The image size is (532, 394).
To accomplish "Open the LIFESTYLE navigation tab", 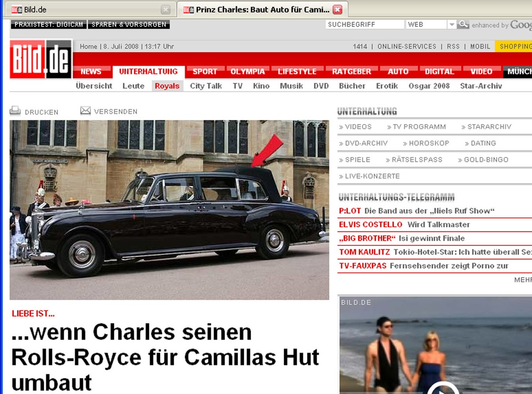I will click(297, 71).
